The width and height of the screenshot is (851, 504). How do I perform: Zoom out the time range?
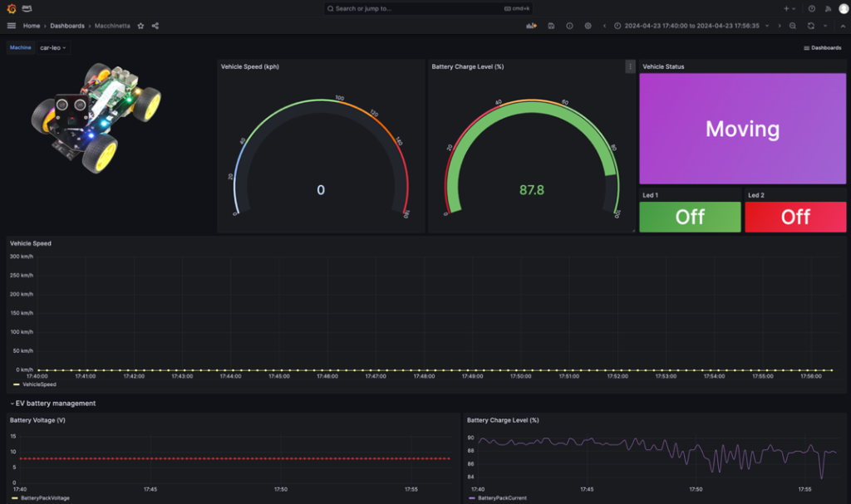pos(793,26)
